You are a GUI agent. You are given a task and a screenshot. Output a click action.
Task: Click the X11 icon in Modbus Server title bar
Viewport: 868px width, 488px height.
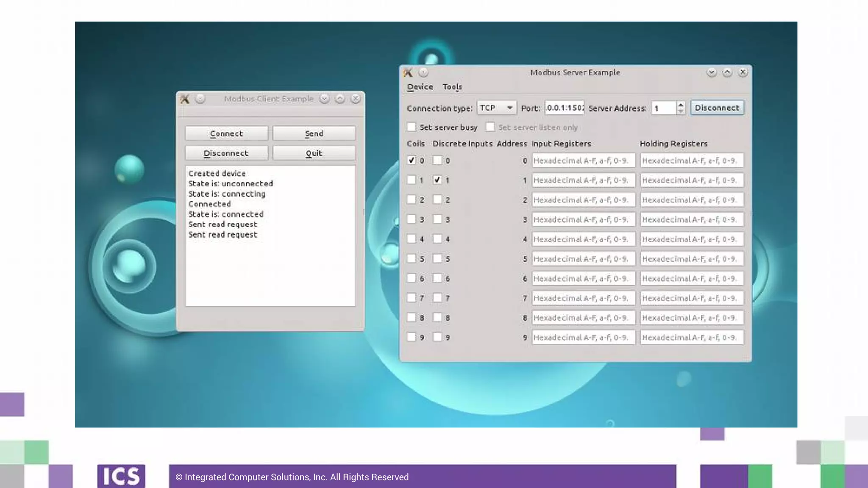pos(408,72)
